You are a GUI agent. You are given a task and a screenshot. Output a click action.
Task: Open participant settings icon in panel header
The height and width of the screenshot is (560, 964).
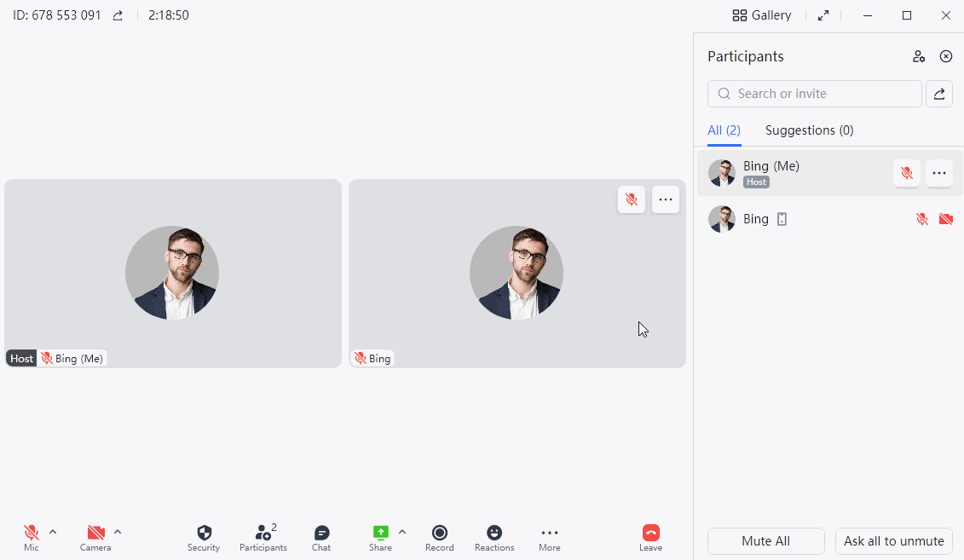pyautogui.click(x=919, y=56)
